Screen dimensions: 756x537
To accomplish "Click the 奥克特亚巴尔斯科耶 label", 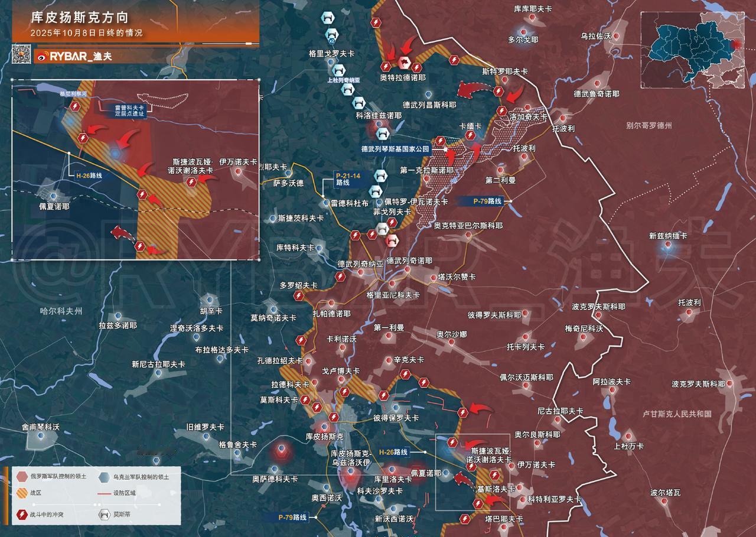I will click(x=468, y=226).
